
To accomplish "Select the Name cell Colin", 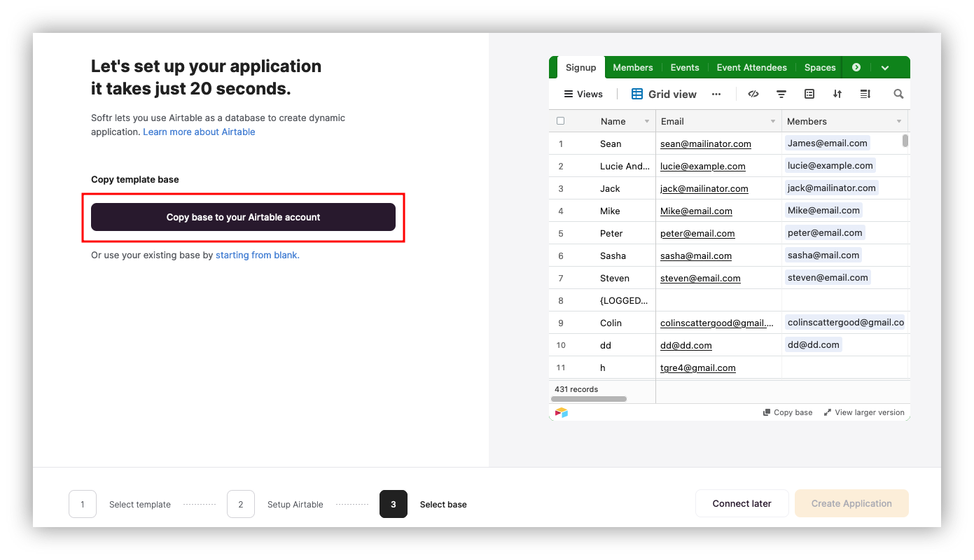I will [x=611, y=323].
